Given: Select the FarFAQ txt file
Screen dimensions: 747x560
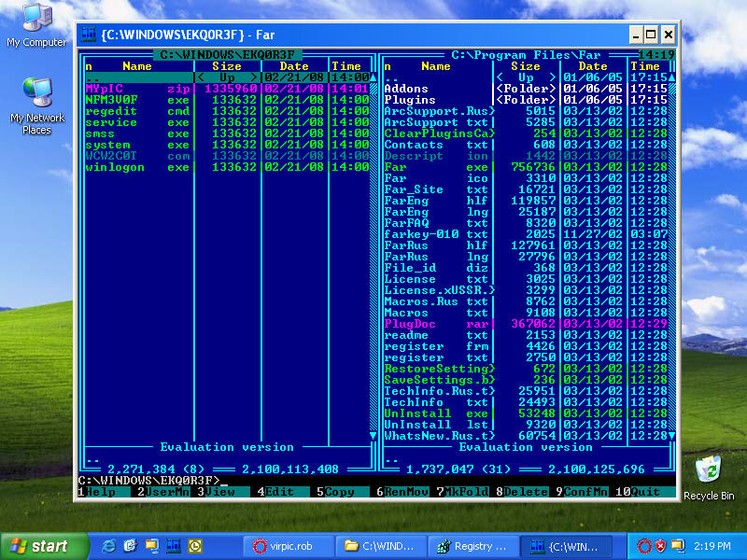Looking at the screenshot, I should 526,223.
